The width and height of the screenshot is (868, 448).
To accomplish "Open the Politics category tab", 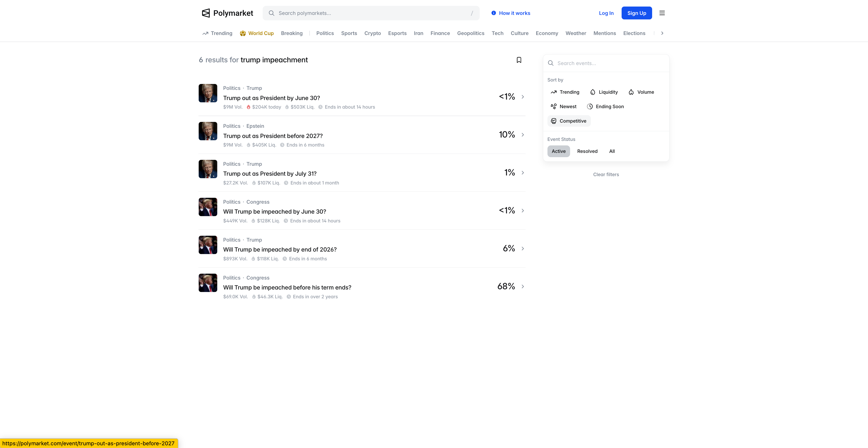I will pos(325,33).
